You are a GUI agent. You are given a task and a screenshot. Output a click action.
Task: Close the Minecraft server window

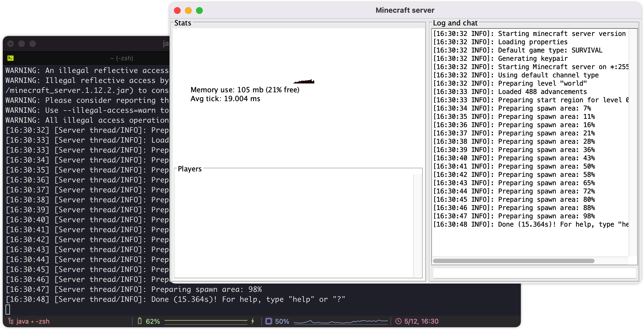[x=177, y=11]
